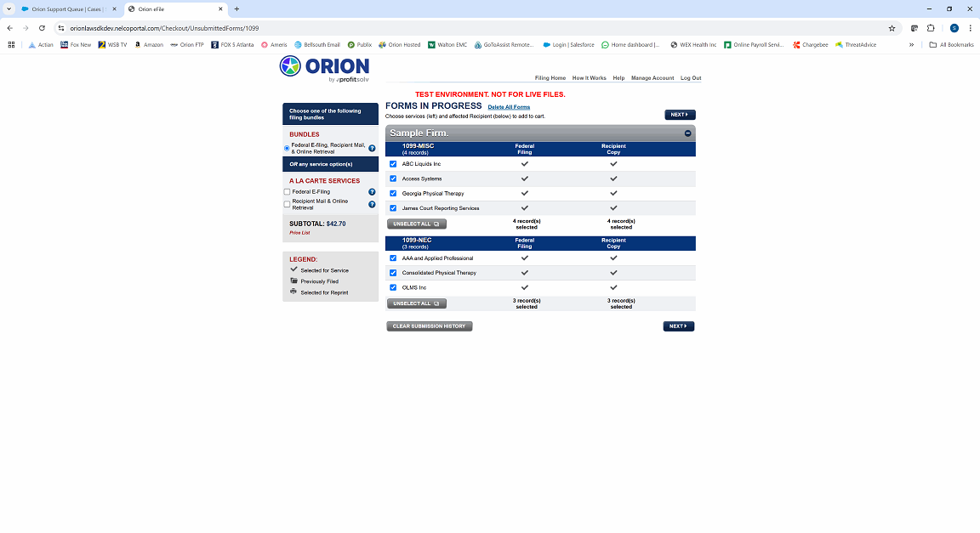The height and width of the screenshot is (533, 980).
Task: Open help icon next to Federal E-Filing
Action: [372, 192]
